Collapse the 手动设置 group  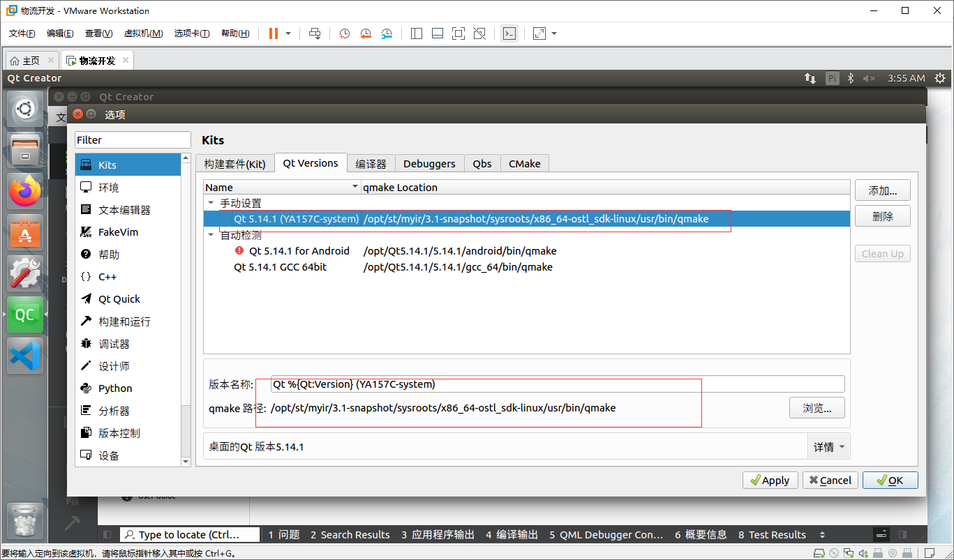(211, 203)
